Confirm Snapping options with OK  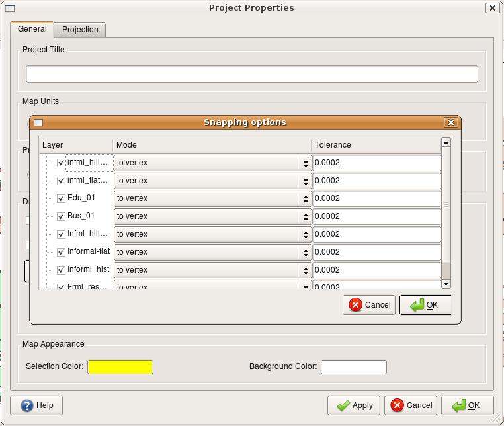(425, 305)
